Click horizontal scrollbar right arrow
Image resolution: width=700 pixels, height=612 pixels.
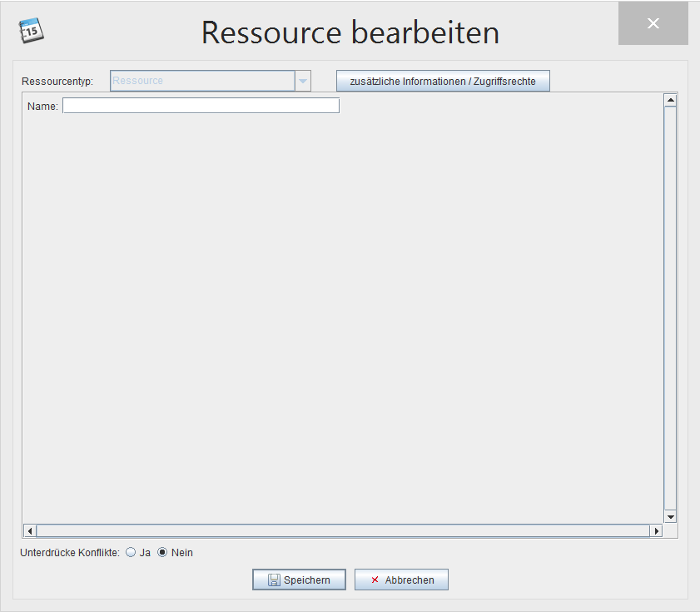tap(656, 531)
